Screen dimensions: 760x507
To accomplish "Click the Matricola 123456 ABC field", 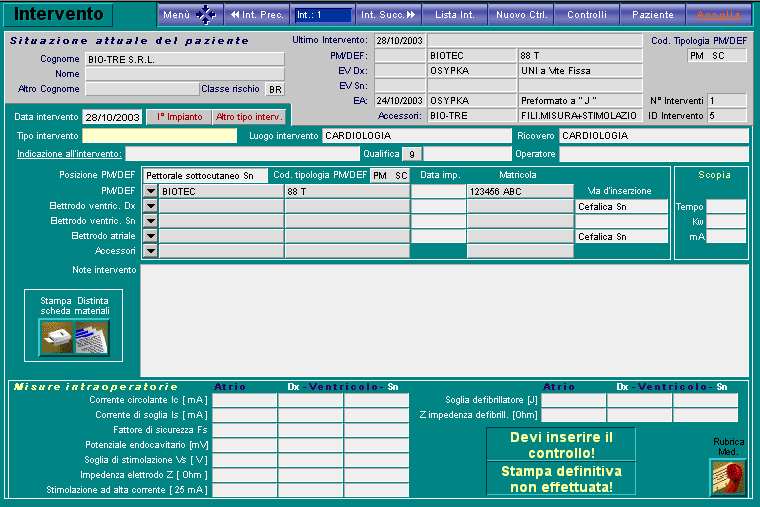I will [520, 191].
